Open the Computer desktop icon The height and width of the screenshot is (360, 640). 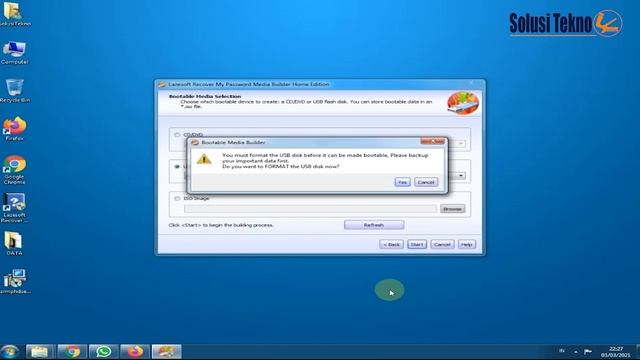(14, 53)
